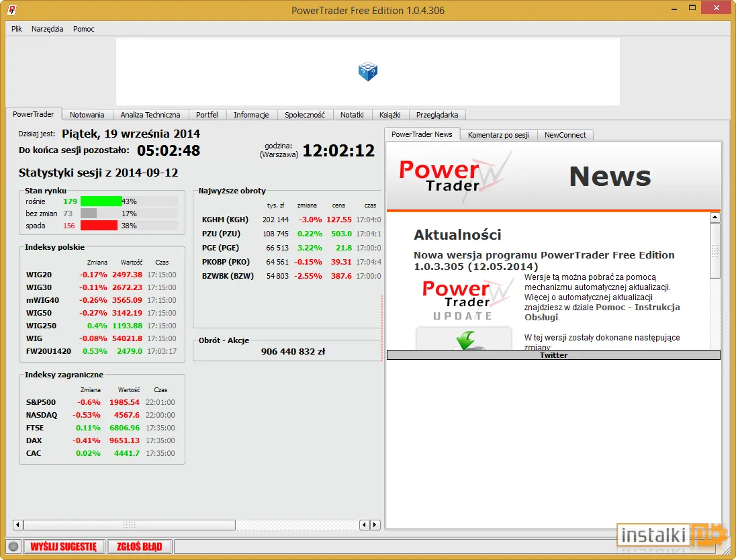
Task: Click the Pomoc - Instrukcja Obsługi link
Action: 602,312
